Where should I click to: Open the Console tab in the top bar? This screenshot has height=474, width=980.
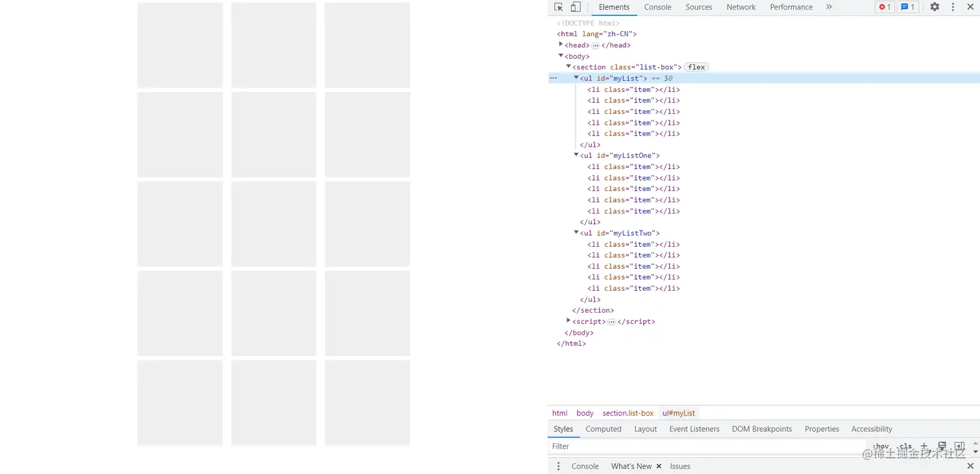pyautogui.click(x=657, y=7)
